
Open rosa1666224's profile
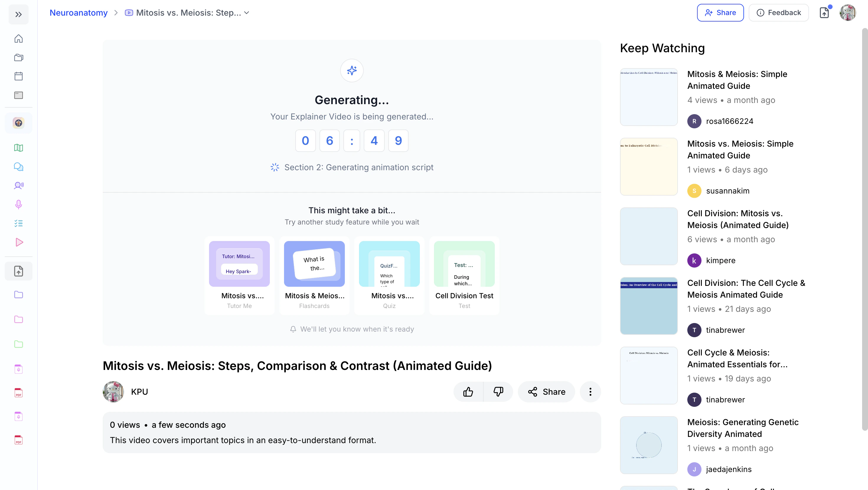tap(720, 121)
